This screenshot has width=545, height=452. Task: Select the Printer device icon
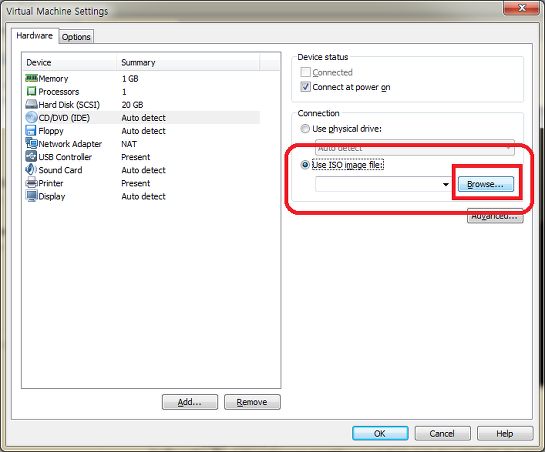[x=31, y=183]
